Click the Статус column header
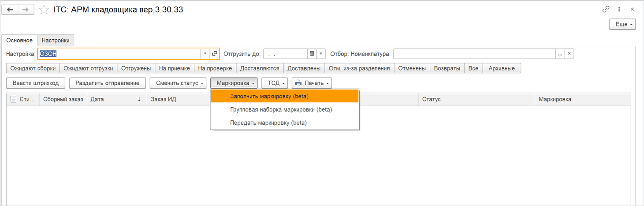Viewport: 644px width, 206px height. click(476, 99)
